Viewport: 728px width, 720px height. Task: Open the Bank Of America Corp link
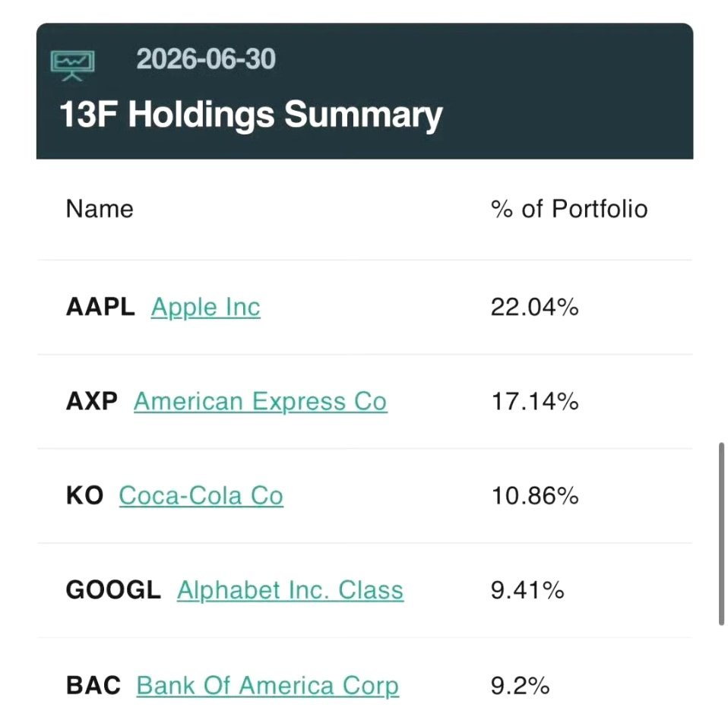(x=267, y=686)
